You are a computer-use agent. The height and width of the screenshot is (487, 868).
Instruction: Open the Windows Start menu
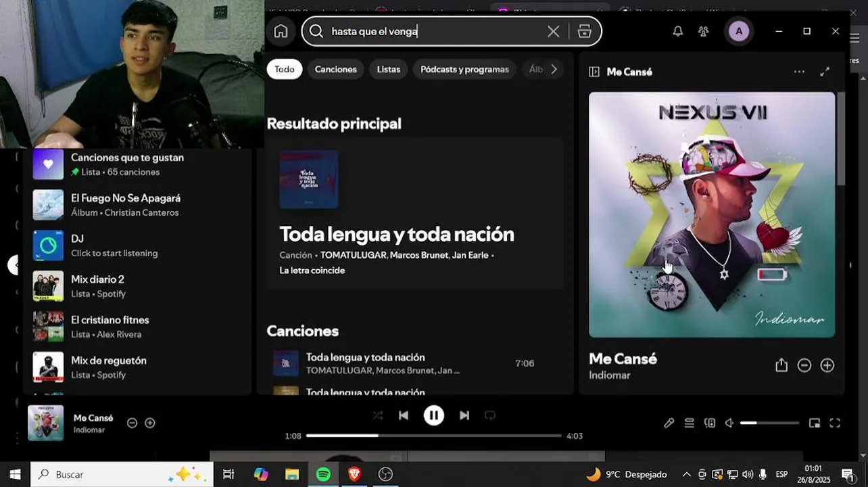[15, 474]
